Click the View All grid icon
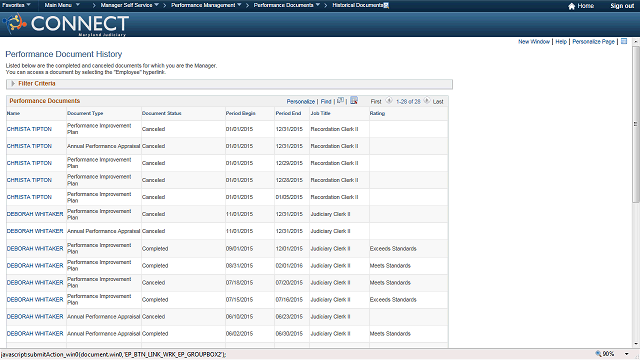Viewport: 640px width, 360px height. (340, 100)
